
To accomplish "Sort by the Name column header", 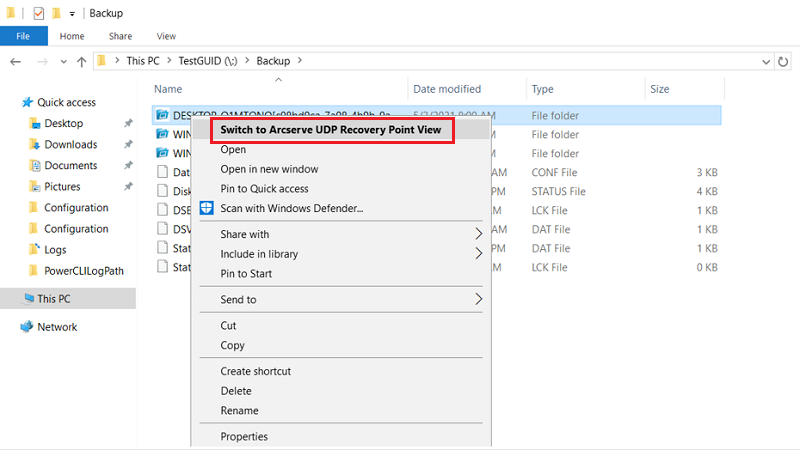I will pyautogui.click(x=168, y=89).
